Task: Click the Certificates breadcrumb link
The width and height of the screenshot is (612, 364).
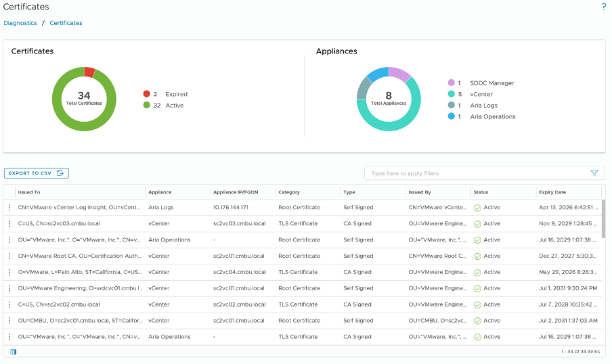Action: point(66,23)
